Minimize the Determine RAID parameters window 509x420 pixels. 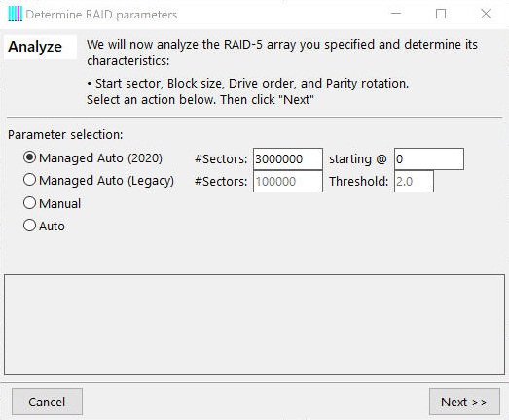396,14
